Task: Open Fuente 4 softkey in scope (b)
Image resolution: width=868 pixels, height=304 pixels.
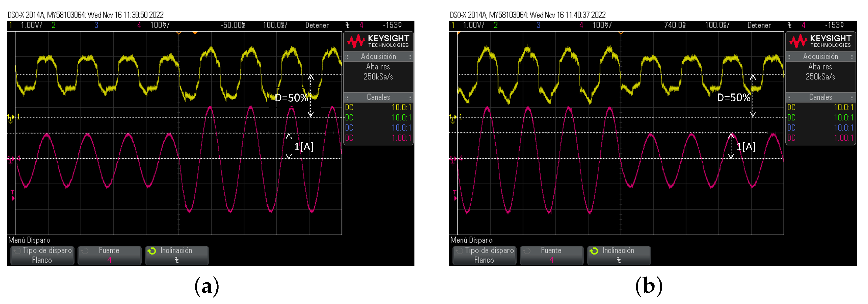Action: pyautogui.click(x=551, y=255)
